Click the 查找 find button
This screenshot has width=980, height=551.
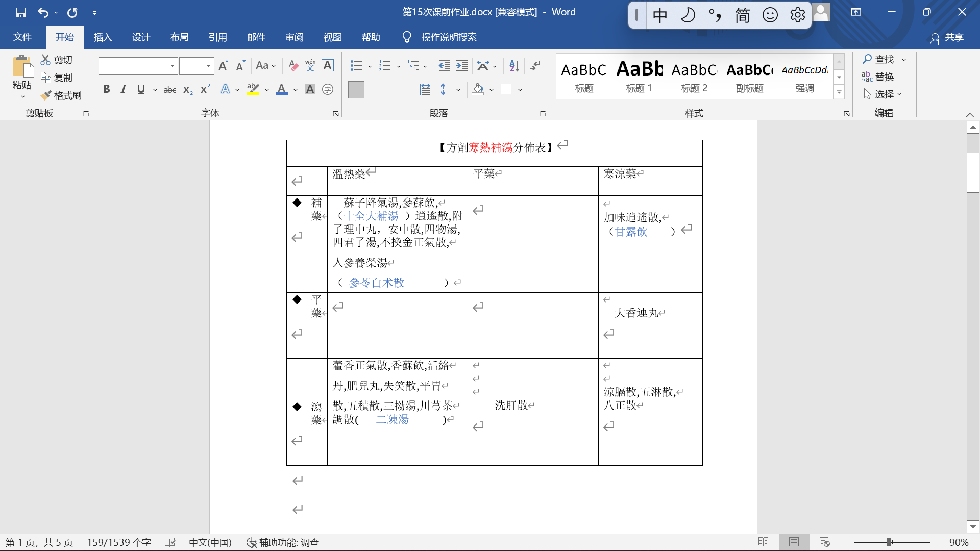879,59
